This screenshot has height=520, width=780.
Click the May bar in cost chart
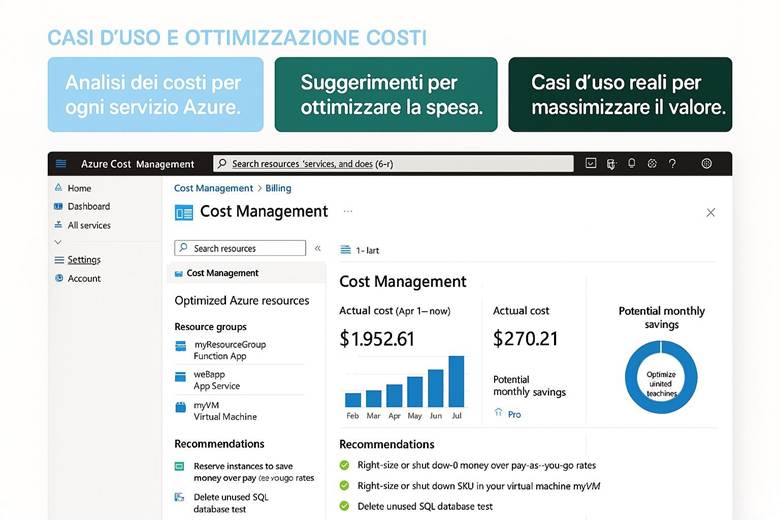(x=415, y=392)
